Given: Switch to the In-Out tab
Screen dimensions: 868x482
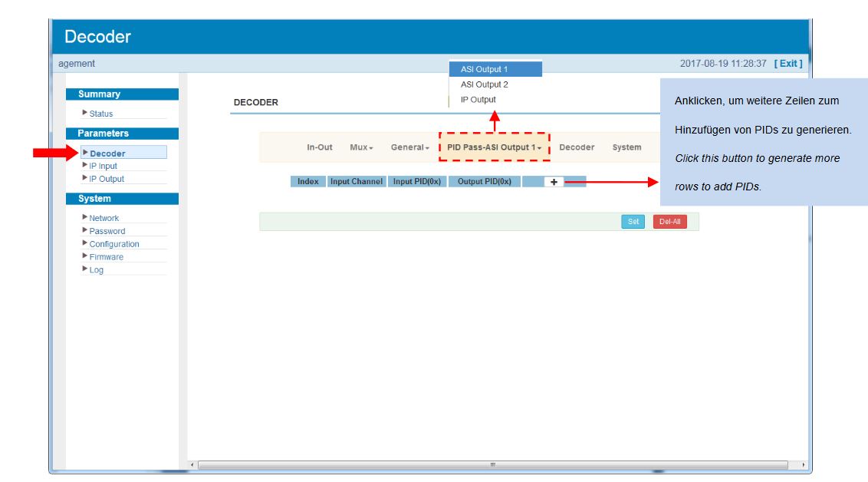Looking at the screenshot, I should tap(319, 147).
